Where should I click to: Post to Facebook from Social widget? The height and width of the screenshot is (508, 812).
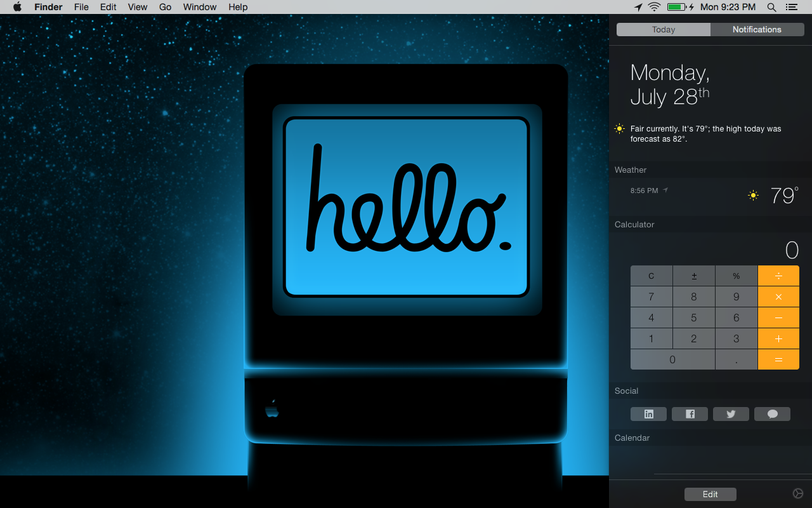[x=690, y=414]
